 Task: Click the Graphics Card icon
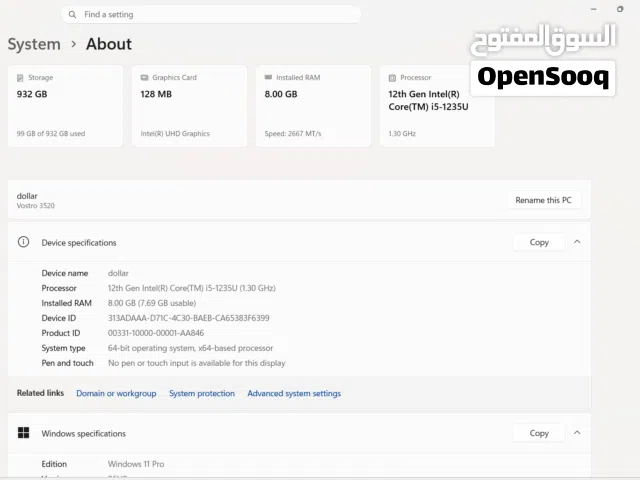(x=144, y=78)
